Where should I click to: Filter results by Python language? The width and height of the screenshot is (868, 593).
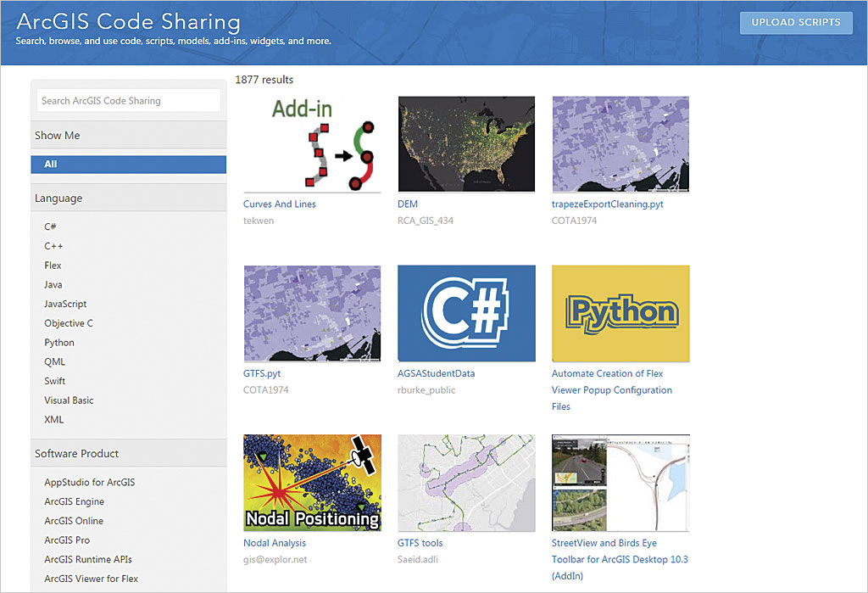pos(59,343)
